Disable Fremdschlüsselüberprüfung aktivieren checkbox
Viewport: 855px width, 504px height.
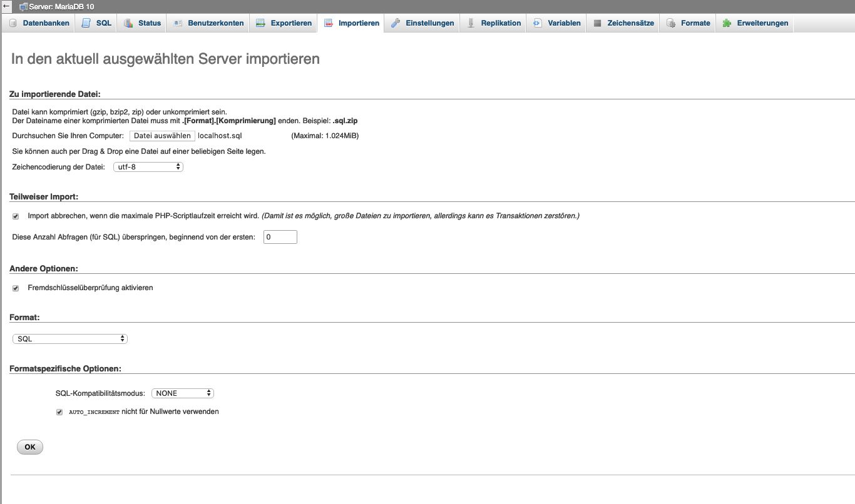click(16, 288)
